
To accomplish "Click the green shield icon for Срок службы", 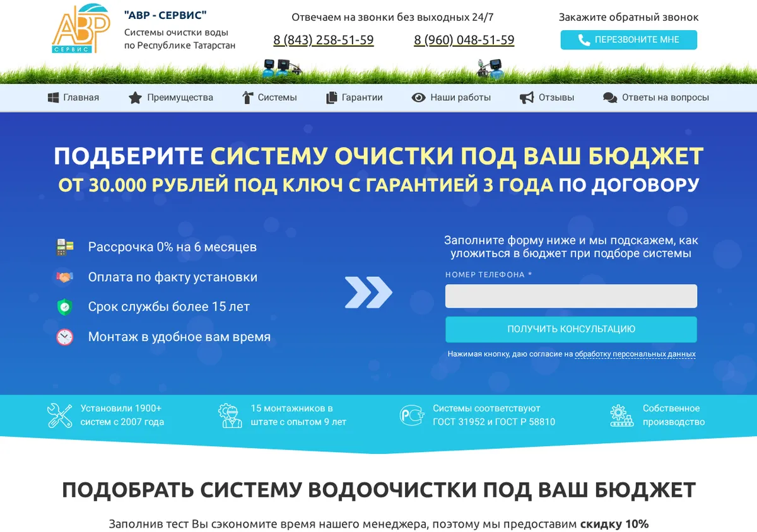I will pos(65,307).
